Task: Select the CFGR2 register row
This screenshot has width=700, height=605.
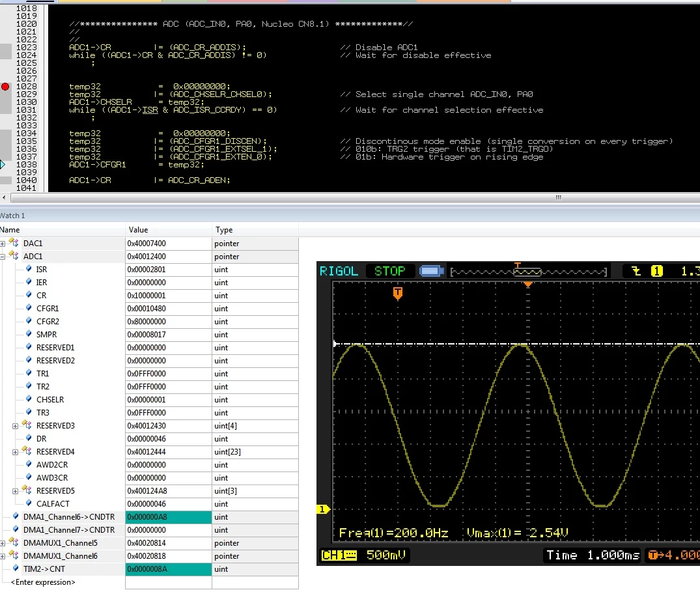Action: [x=149, y=322]
